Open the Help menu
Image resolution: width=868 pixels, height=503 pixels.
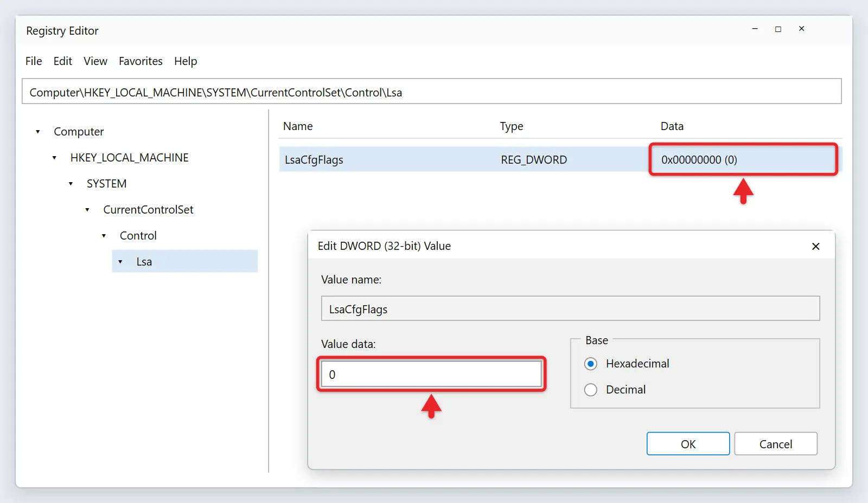[x=186, y=61]
